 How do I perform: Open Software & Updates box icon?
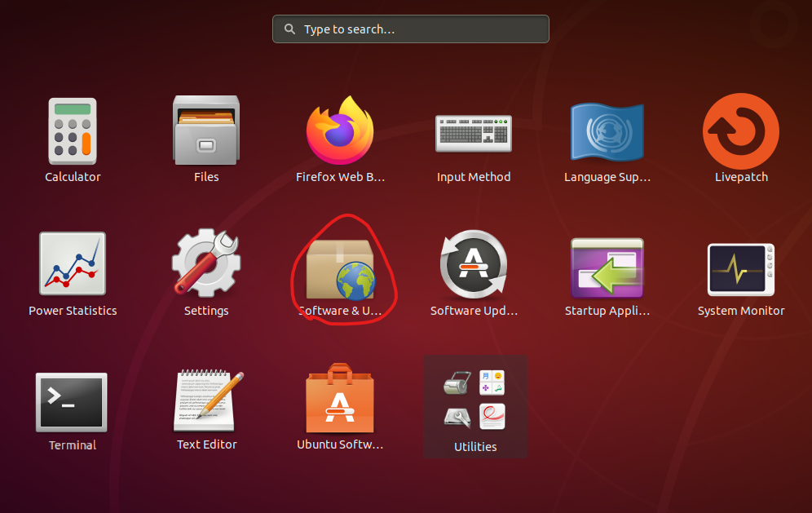pyautogui.click(x=340, y=269)
